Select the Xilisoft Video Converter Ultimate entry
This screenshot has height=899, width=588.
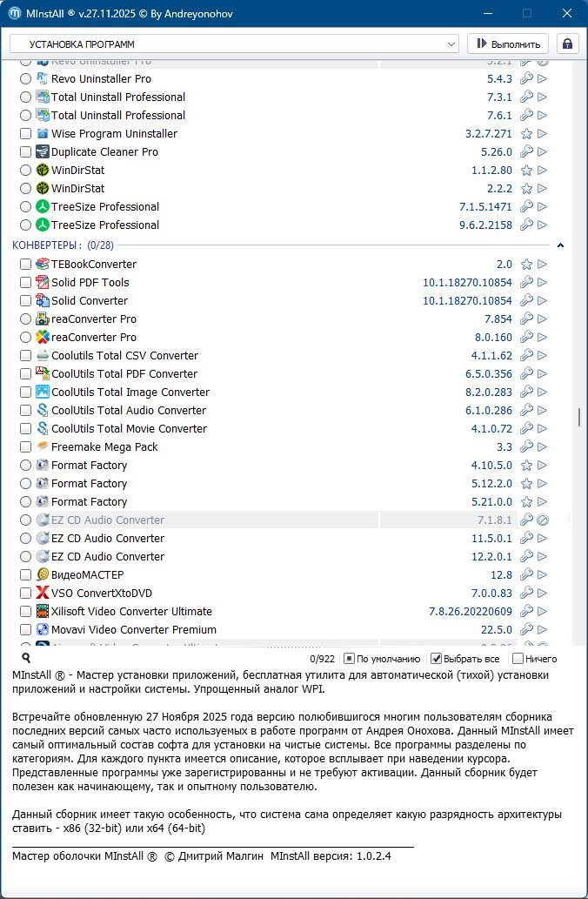[x=131, y=612]
